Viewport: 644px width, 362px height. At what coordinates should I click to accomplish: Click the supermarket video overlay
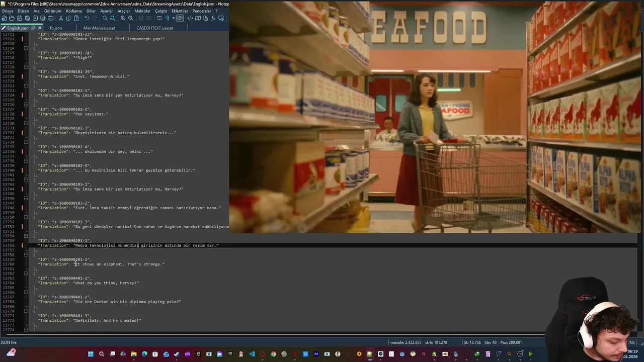point(436,117)
